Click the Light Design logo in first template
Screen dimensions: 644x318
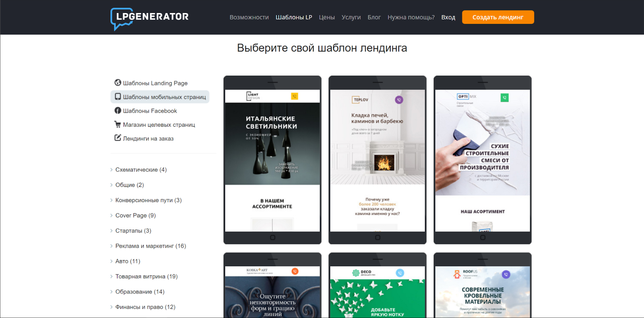tap(253, 96)
